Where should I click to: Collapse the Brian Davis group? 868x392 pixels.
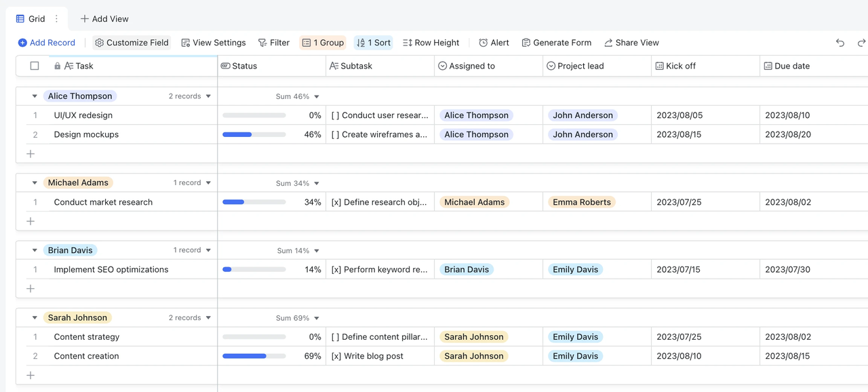[x=35, y=250]
